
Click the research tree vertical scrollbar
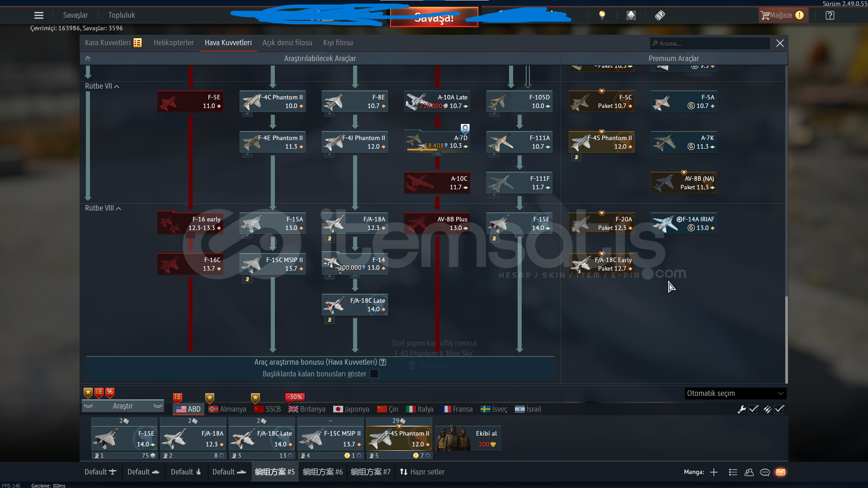click(786, 339)
